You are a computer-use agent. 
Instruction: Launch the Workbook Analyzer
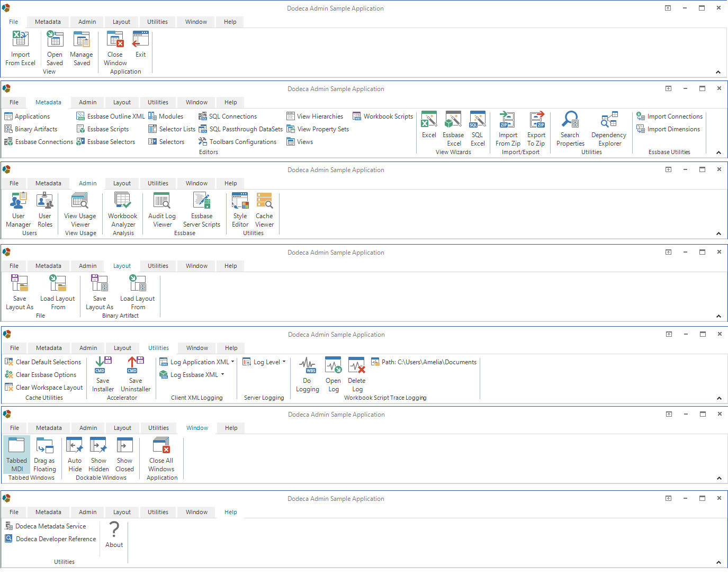click(123, 210)
